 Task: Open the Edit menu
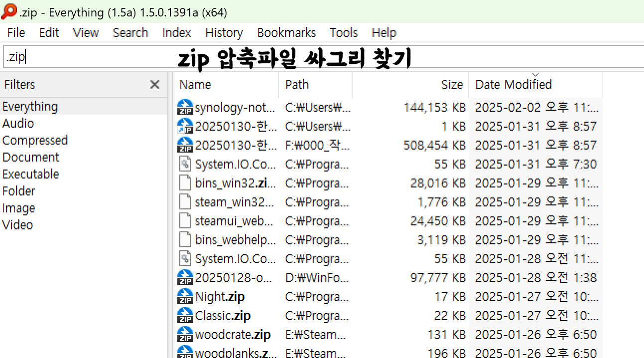tap(49, 32)
